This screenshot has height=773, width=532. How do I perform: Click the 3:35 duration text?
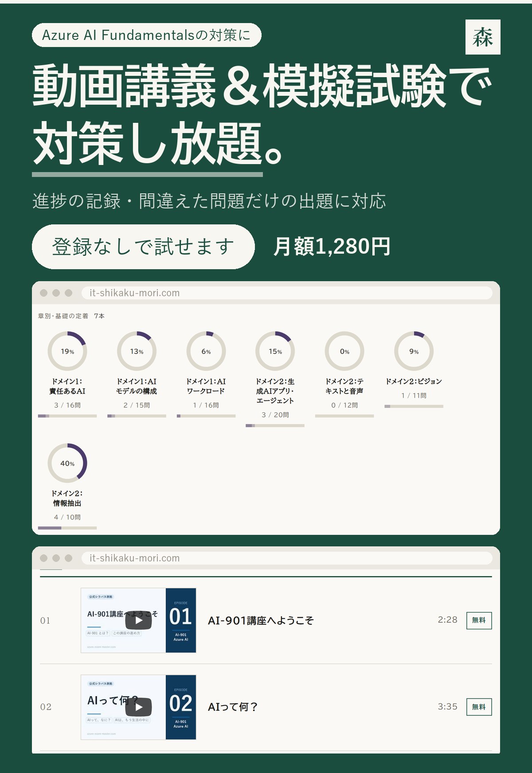coord(447,706)
